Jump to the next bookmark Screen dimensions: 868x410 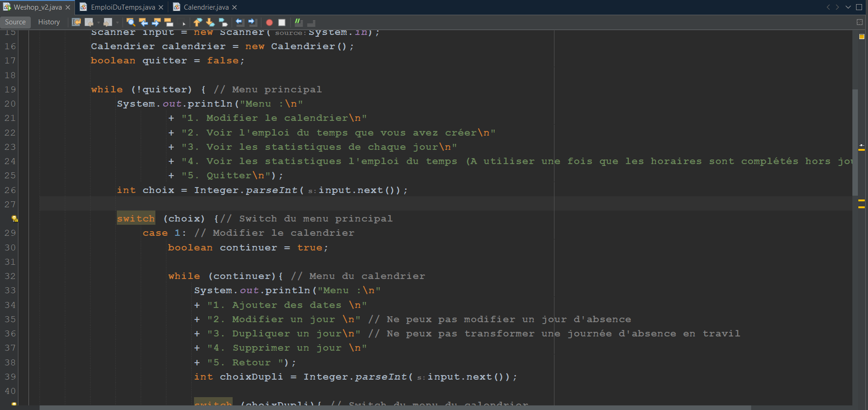pos(210,22)
